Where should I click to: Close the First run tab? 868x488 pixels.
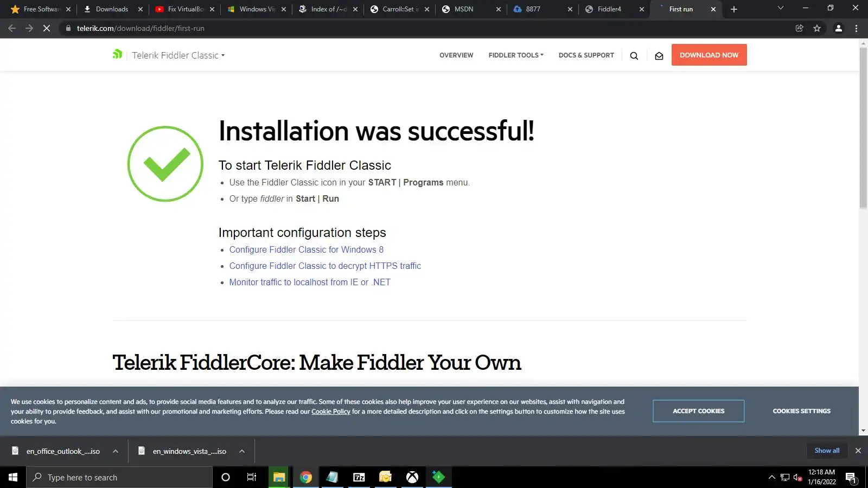[713, 9]
